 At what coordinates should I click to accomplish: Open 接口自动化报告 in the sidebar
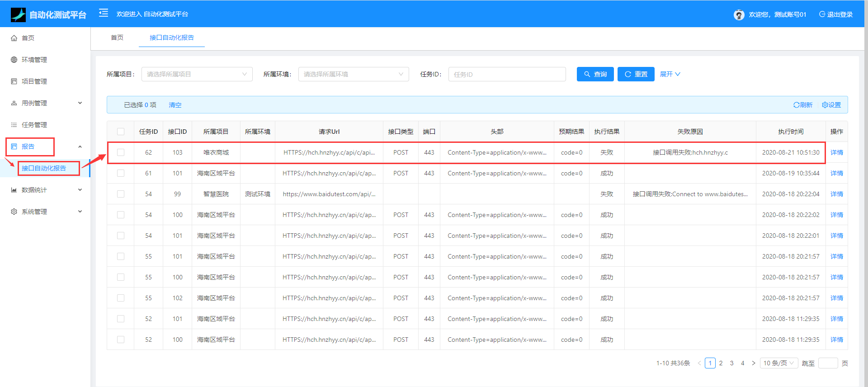[44, 168]
